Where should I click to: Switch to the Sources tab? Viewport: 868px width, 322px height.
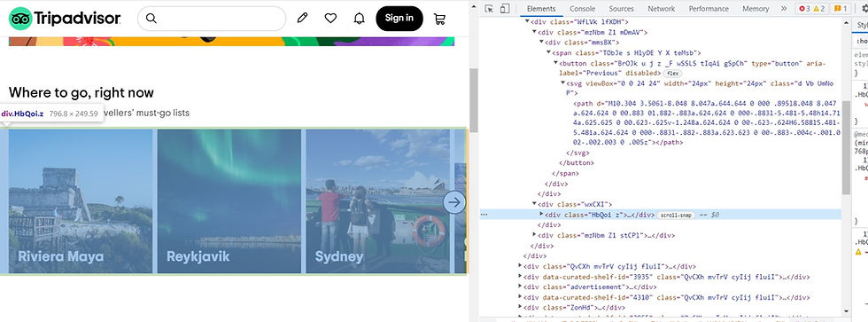pyautogui.click(x=621, y=8)
